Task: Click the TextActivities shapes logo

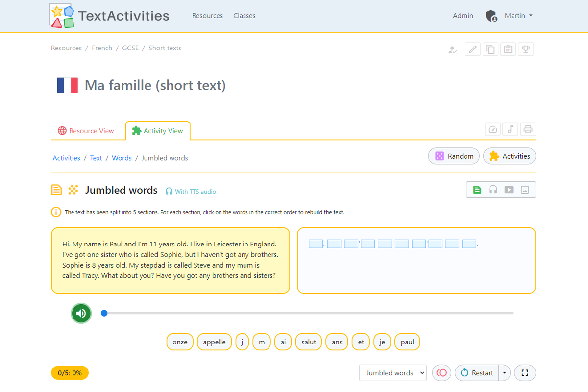Action: point(62,16)
